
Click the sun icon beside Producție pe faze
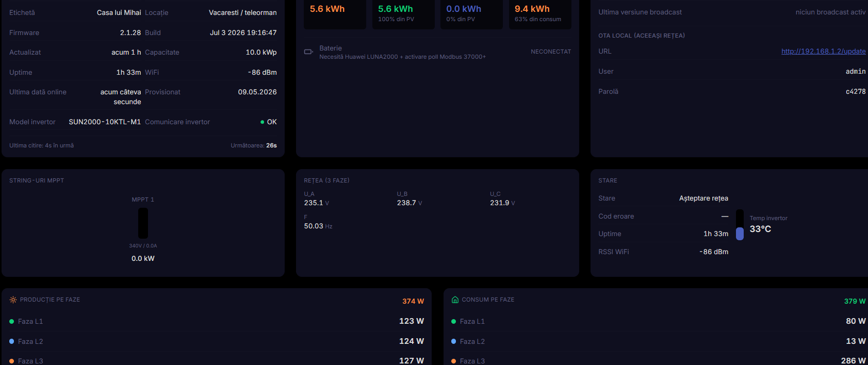click(13, 300)
